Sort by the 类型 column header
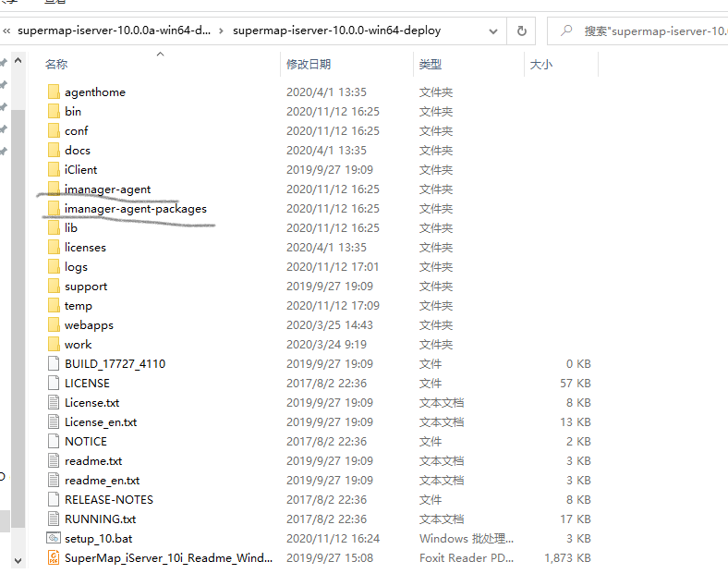This screenshot has width=728, height=586. 430,64
